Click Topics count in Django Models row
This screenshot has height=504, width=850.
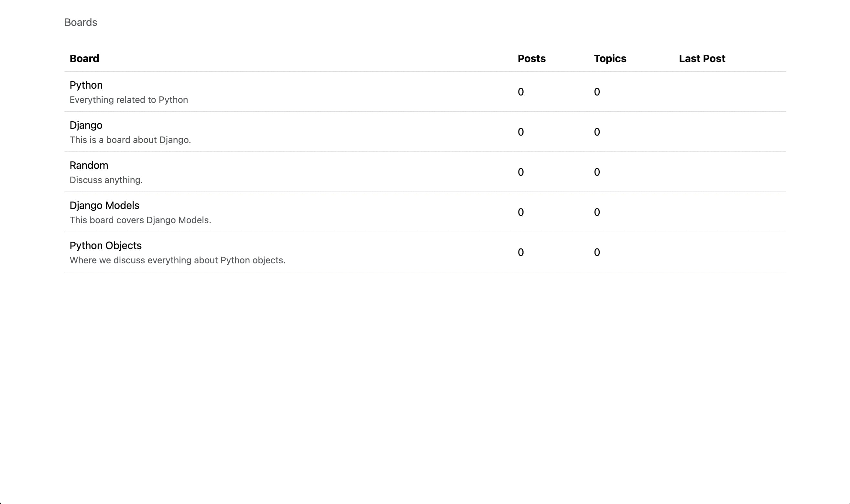point(597,212)
